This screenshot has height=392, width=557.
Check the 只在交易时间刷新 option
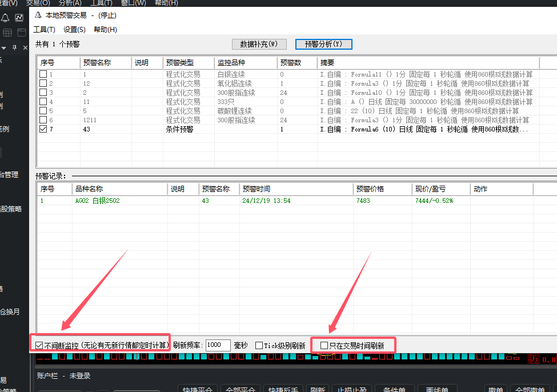pos(324,345)
